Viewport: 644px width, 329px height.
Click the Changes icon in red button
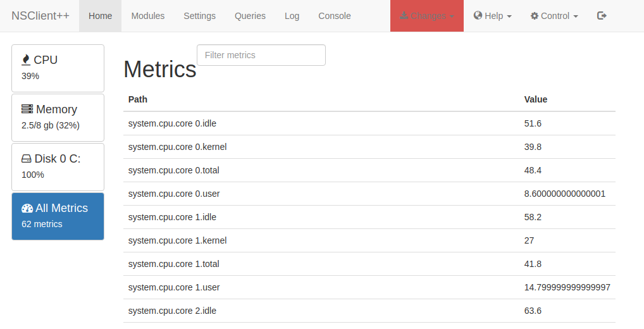[x=404, y=16]
